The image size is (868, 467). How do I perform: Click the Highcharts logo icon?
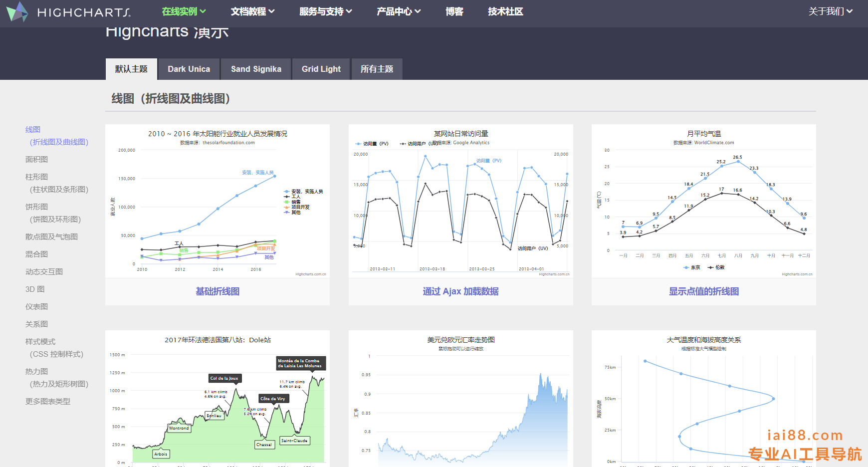coord(17,11)
